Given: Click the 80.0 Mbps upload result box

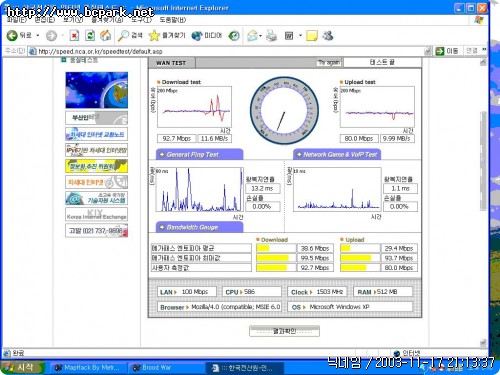Looking at the screenshot, I should point(359,138).
